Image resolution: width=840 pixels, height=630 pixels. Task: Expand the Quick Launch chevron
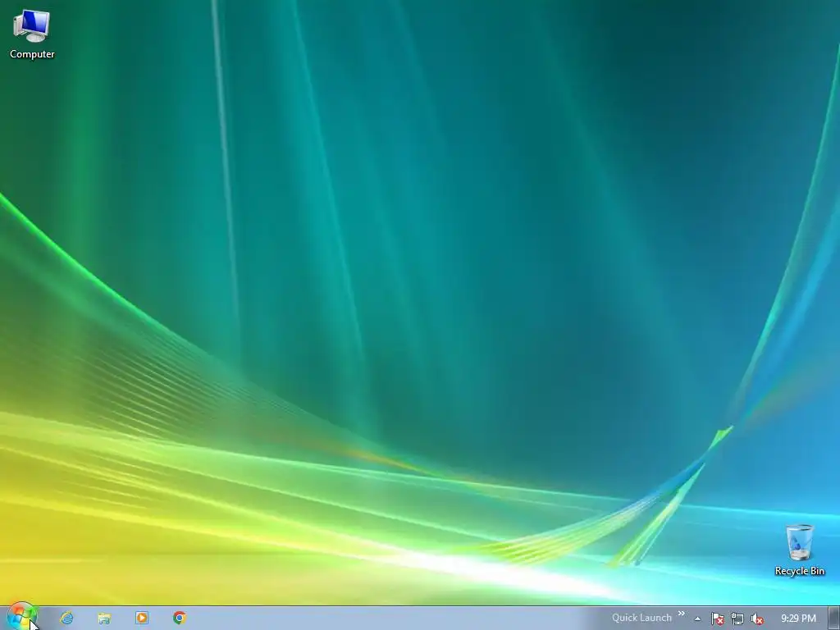tap(682, 614)
